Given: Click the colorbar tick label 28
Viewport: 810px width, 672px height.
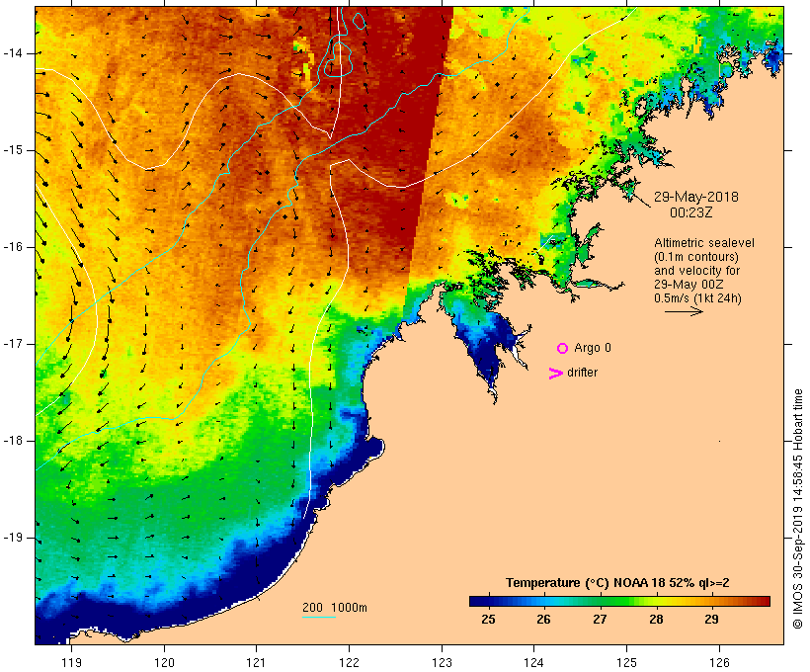Looking at the screenshot, I should (x=656, y=620).
